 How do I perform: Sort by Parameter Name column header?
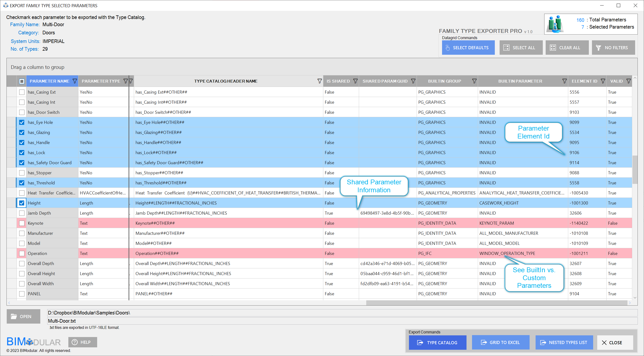tap(49, 81)
